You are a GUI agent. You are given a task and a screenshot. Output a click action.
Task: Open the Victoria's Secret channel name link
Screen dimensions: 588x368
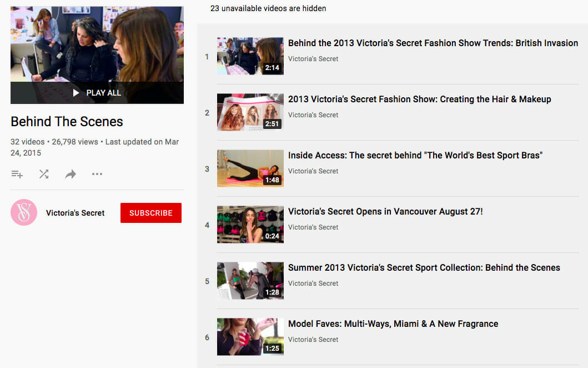[x=76, y=213]
